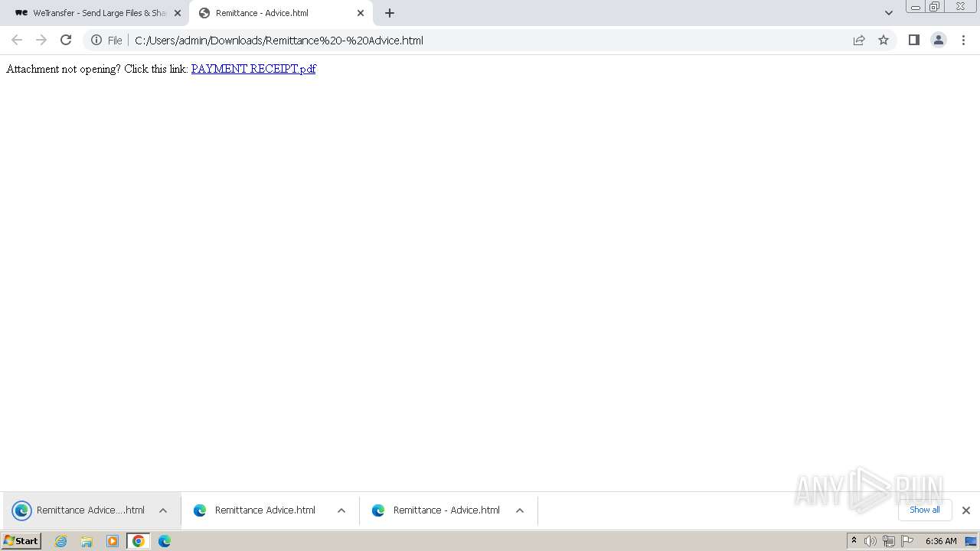Minimize the Chrome window
This screenshot has width=980, height=551.
(x=916, y=7)
